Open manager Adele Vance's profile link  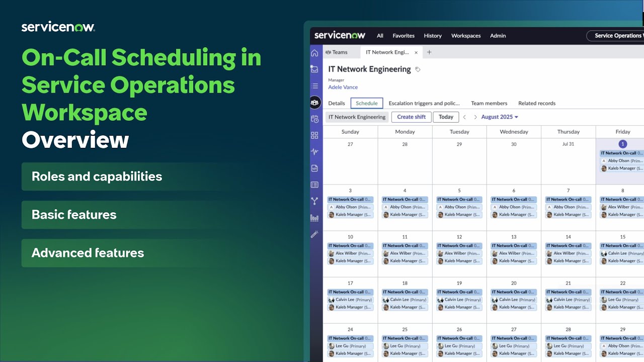pos(343,87)
